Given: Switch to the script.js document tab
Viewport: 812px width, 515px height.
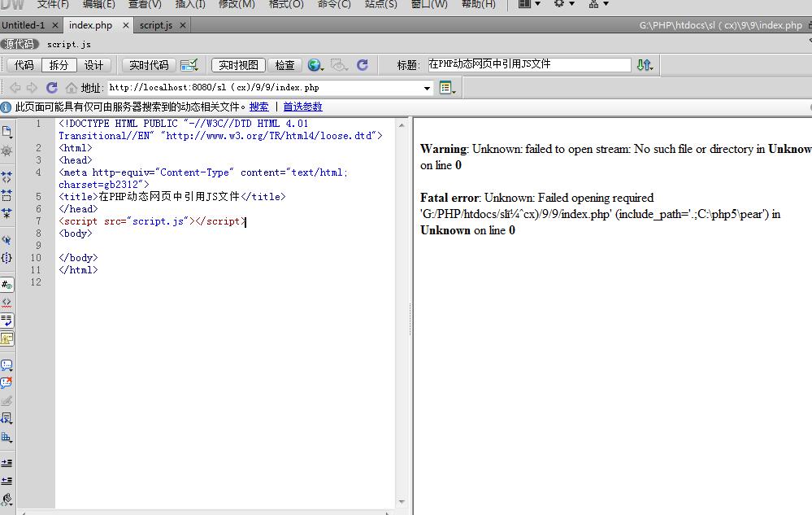Looking at the screenshot, I should pyautogui.click(x=156, y=25).
